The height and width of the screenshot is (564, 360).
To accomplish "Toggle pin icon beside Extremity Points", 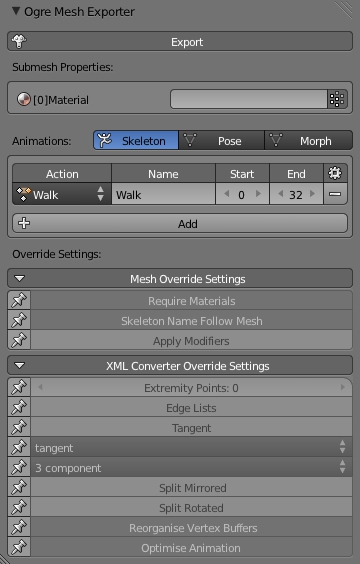I will coord(19,387).
